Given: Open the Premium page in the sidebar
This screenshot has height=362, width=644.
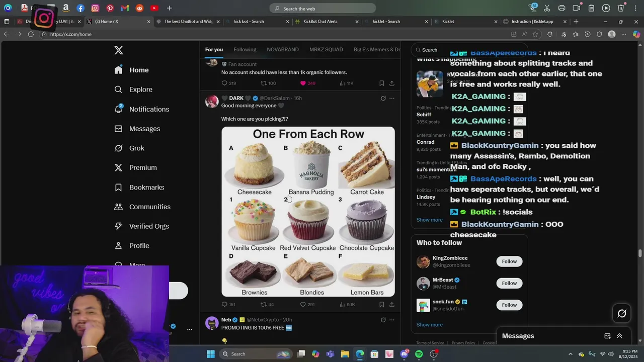Looking at the screenshot, I should pyautogui.click(x=135, y=167).
